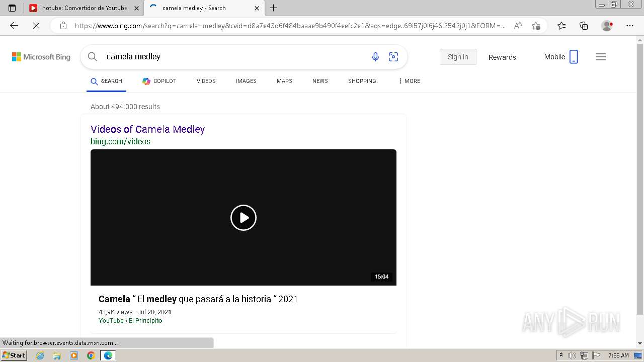Image resolution: width=644 pixels, height=362 pixels.
Task: View site information lock icon
Action: pos(63,26)
